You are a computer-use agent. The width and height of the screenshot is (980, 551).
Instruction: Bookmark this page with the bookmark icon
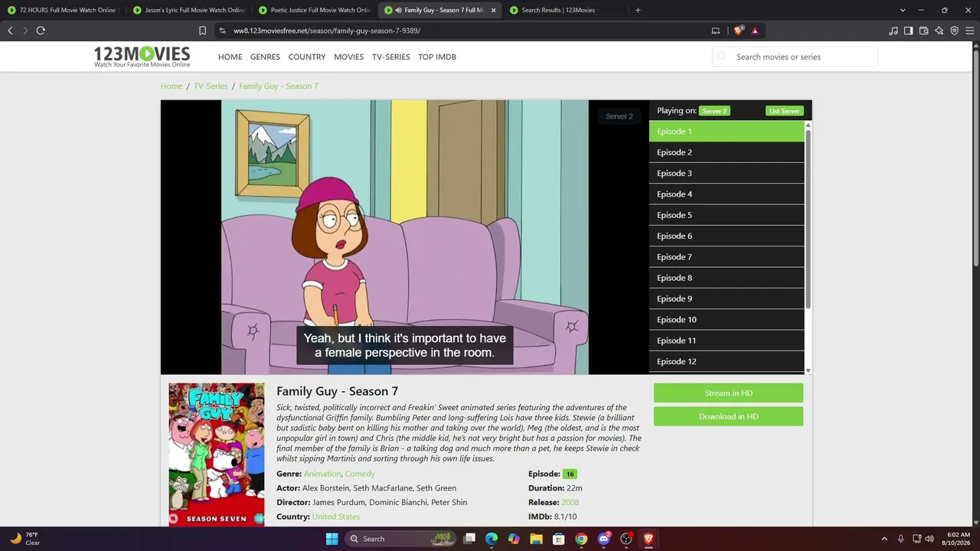202,31
